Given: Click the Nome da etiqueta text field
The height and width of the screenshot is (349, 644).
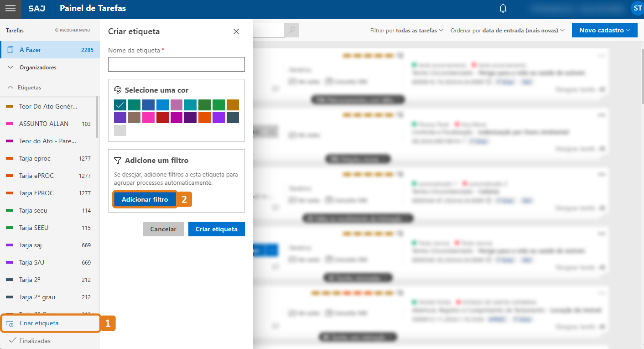Looking at the screenshot, I should 176,64.
